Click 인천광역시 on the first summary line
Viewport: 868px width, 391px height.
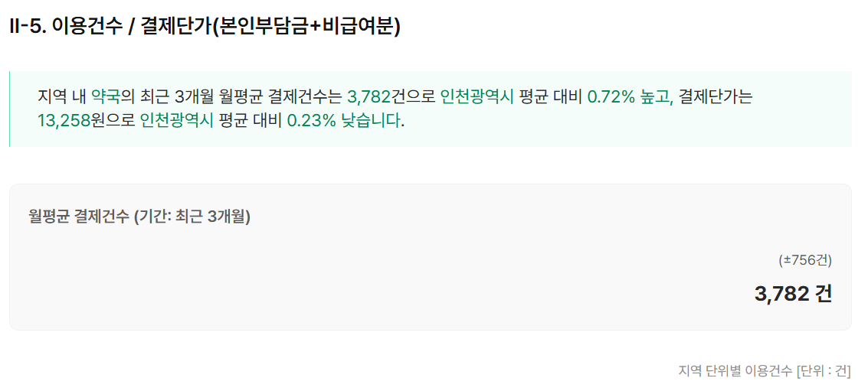pos(477,96)
